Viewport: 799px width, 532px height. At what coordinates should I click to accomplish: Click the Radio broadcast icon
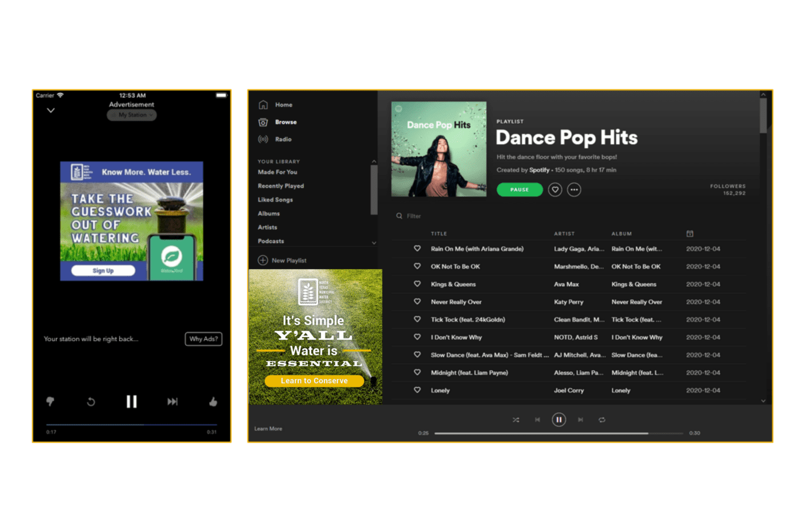click(263, 139)
